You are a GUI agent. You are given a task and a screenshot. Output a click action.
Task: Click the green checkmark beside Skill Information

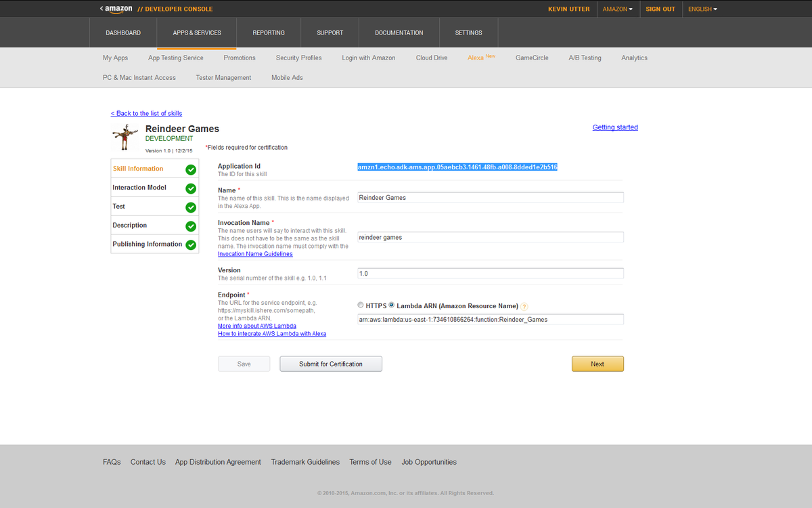pos(191,169)
